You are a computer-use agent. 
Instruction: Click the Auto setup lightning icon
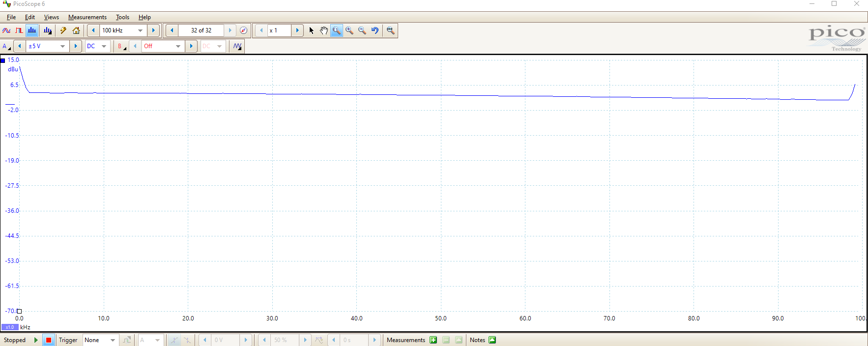(63, 30)
